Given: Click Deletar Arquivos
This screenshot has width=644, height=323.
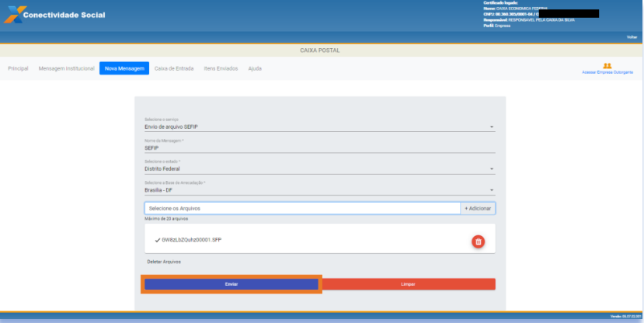Looking at the screenshot, I should [x=164, y=262].
